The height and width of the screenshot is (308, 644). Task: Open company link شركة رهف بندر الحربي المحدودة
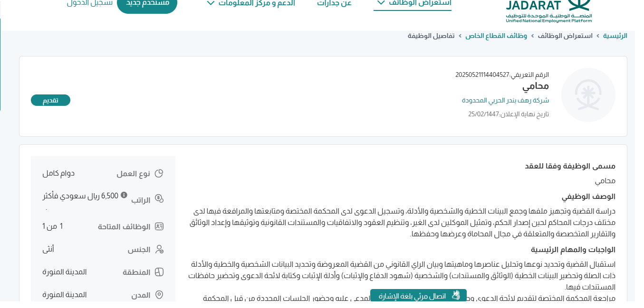click(x=505, y=100)
